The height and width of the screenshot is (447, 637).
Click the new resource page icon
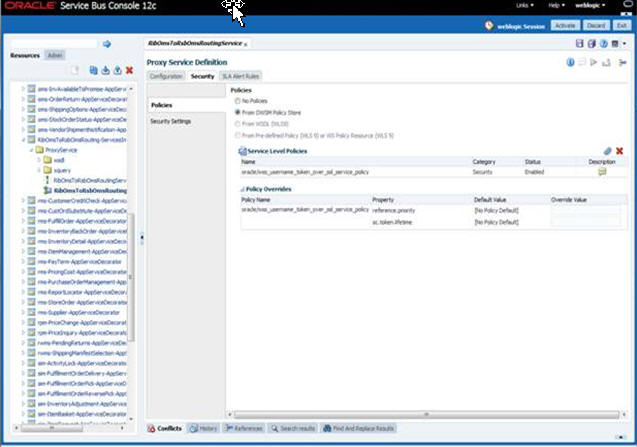click(x=75, y=70)
